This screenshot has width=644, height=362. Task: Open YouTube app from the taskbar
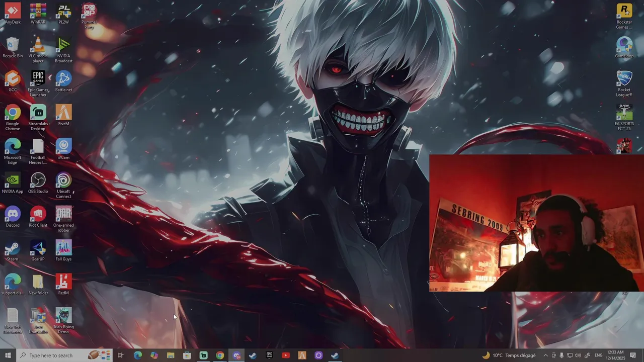coord(286,355)
